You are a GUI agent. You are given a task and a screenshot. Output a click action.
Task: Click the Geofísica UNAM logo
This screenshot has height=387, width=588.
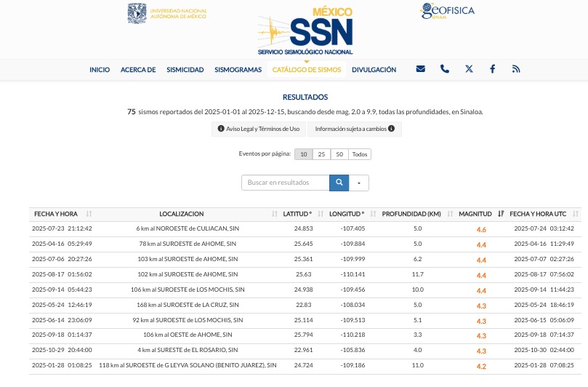(x=447, y=11)
